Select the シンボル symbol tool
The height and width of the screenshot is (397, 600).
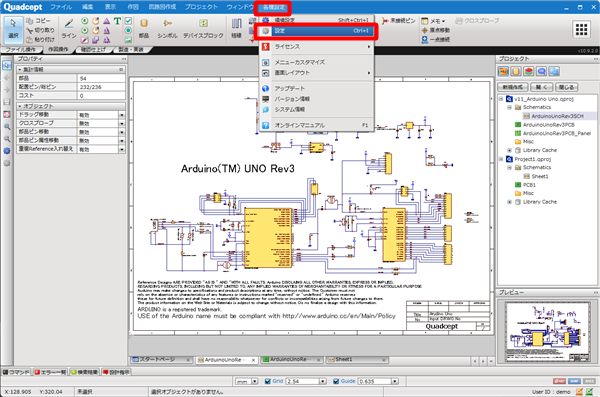tap(167, 29)
